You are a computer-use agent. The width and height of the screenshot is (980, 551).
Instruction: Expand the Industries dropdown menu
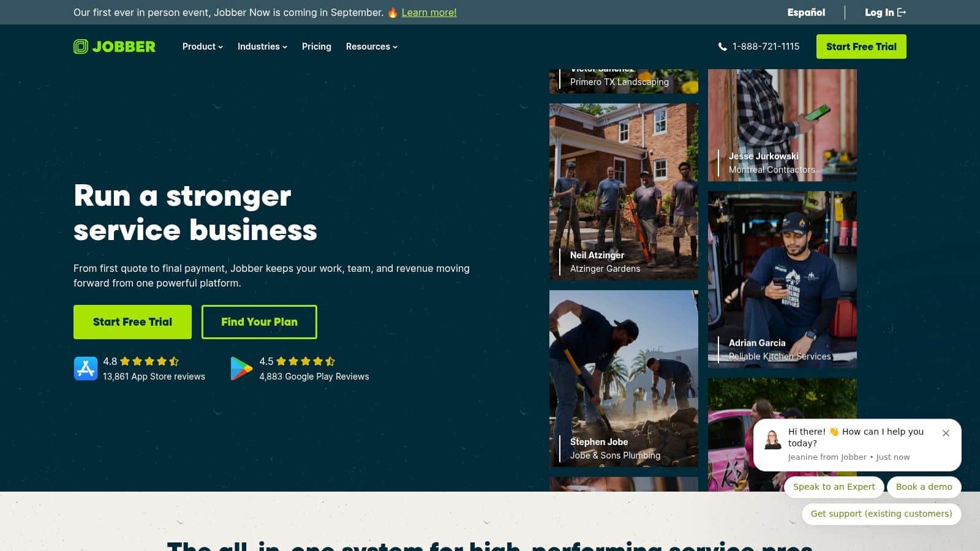(x=262, y=47)
